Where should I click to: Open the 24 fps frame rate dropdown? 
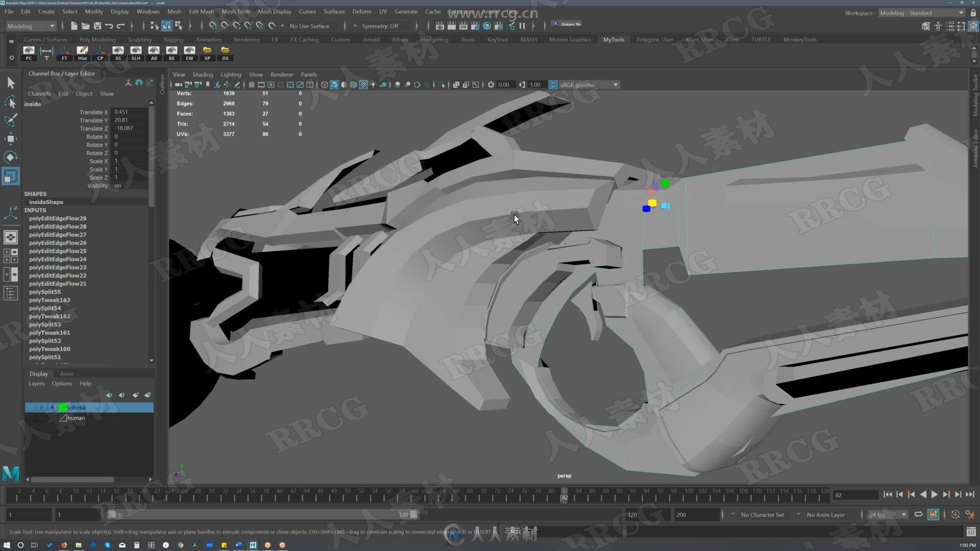(x=888, y=514)
